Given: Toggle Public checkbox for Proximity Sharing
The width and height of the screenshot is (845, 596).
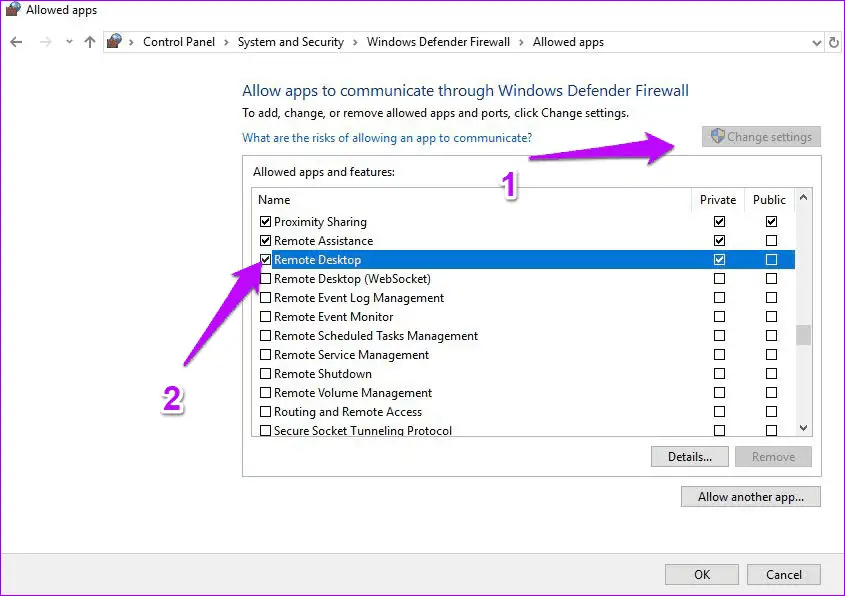Looking at the screenshot, I should [x=771, y=221].
